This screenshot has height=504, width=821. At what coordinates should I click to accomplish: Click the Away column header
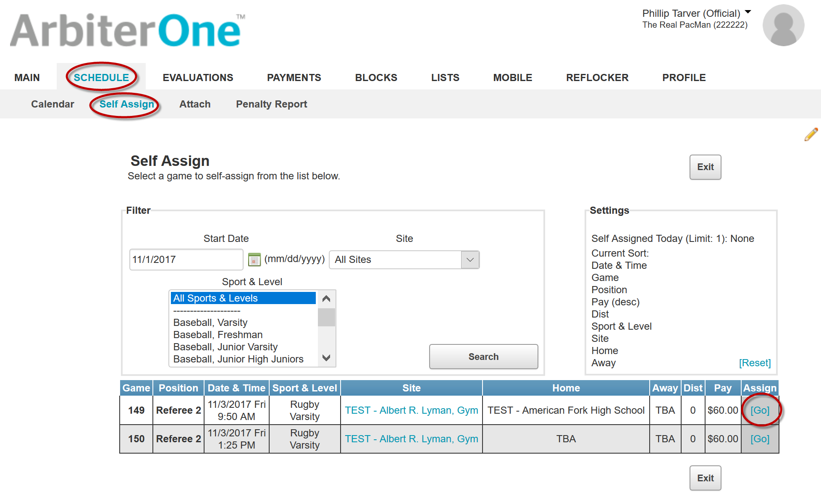665,388
